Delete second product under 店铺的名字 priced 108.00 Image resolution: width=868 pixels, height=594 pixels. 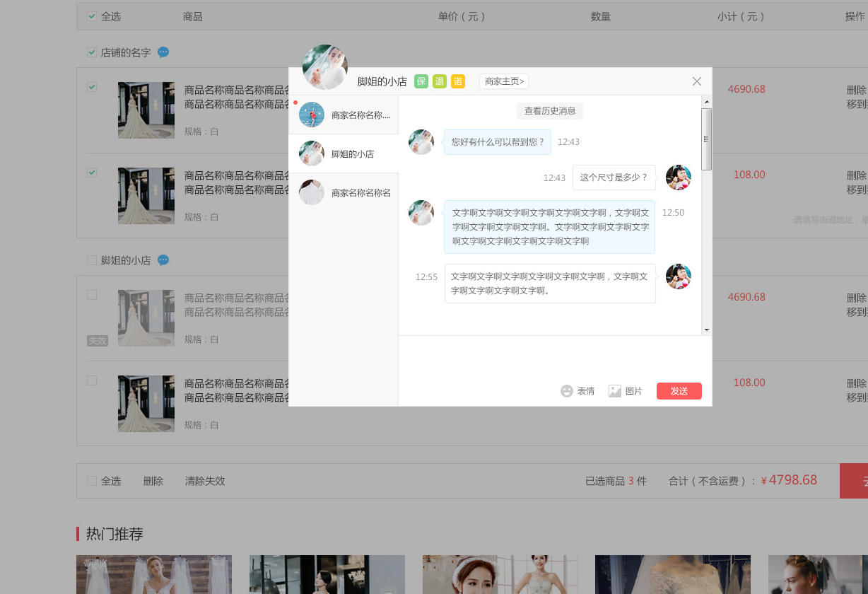[x=857, y=175]
